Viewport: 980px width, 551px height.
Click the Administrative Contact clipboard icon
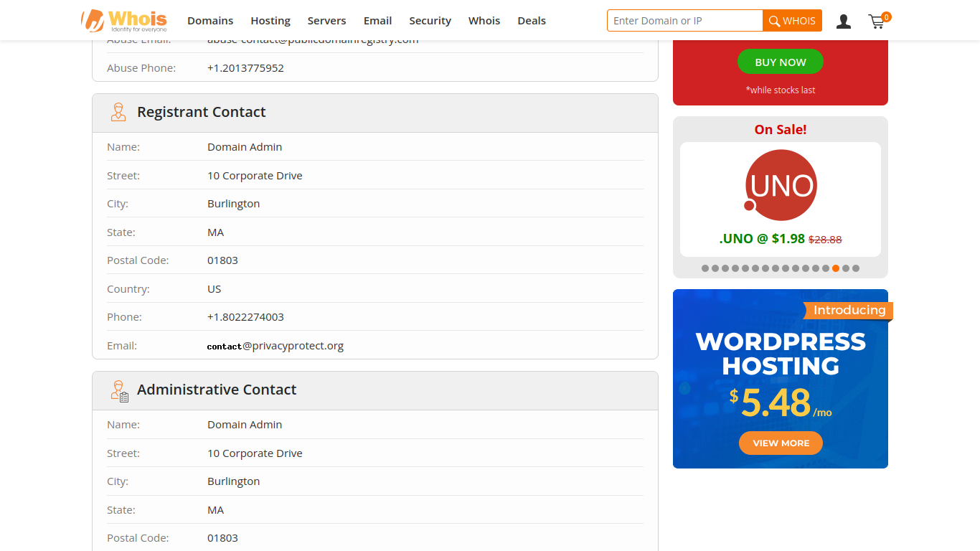[x=120, y=390]
